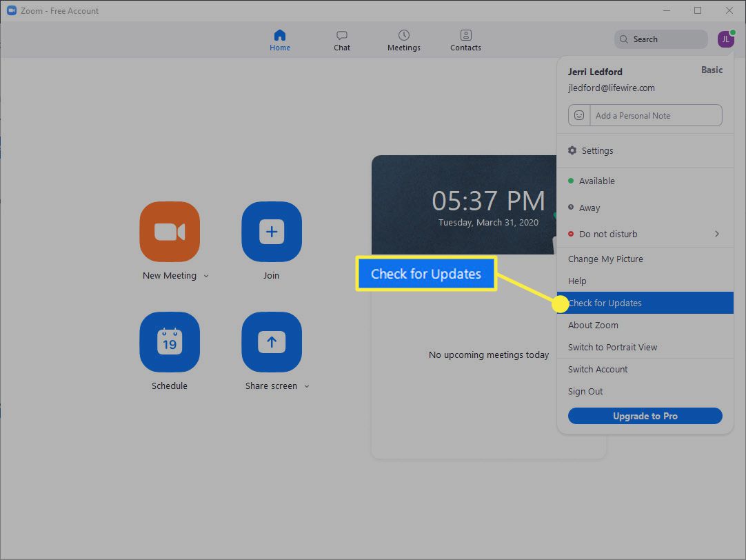The image size is (746, 560).
Task: Switch to the Meetings tab
Action: (x=404, y=41)
